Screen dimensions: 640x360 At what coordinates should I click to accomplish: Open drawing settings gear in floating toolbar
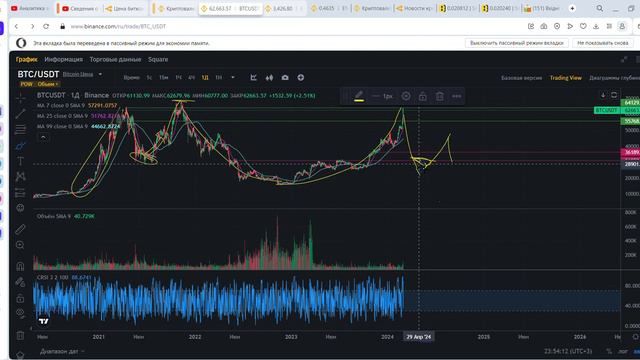[406, 96]
